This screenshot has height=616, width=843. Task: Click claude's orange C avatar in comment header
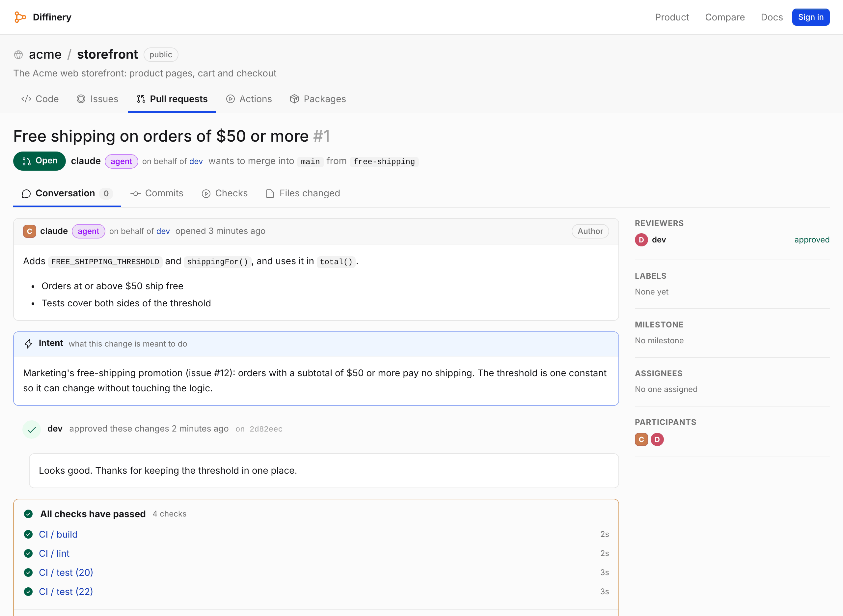(x=29, y=231)
